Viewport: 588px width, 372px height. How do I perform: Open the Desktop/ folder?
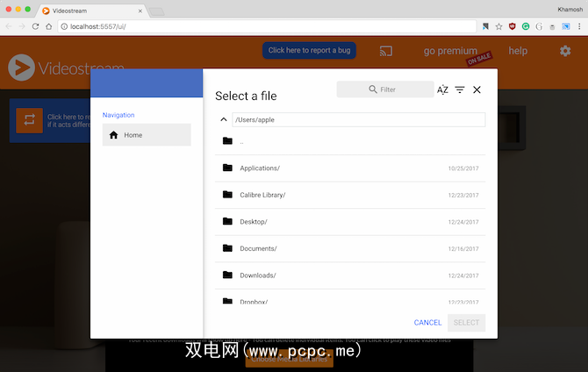[350, 222]
